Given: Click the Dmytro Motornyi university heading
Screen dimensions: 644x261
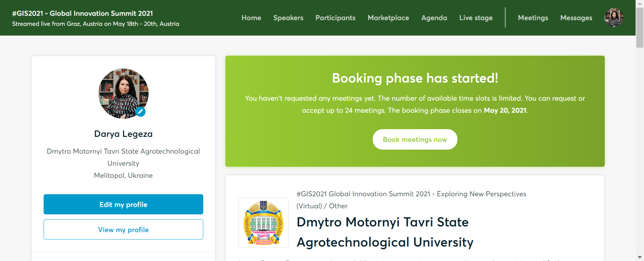Looking at the screenshot, I should tap(385, 232).
